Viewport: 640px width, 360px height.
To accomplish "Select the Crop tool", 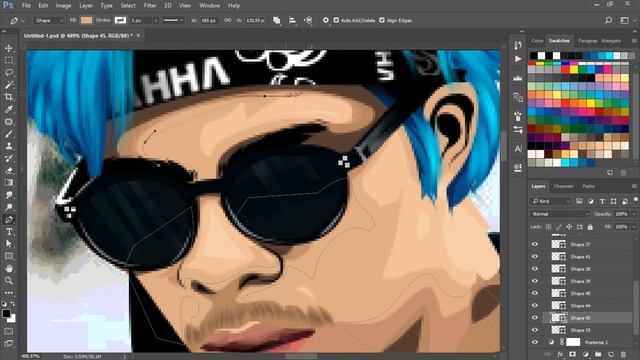I will (9, 97).
